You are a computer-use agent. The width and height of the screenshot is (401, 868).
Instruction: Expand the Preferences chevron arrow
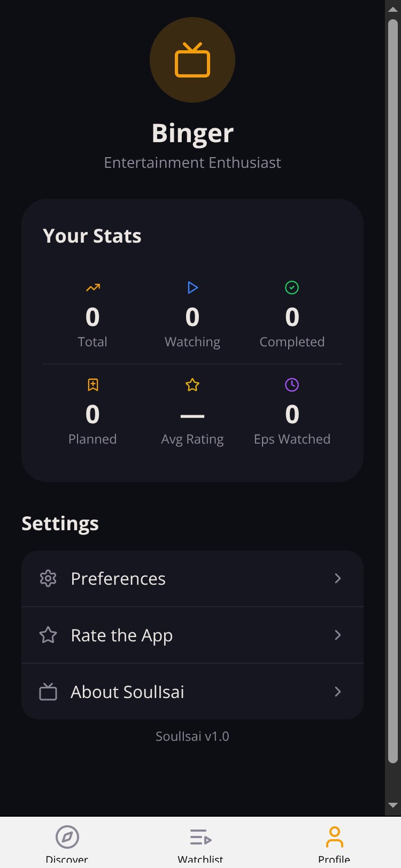tap(337, 578)
